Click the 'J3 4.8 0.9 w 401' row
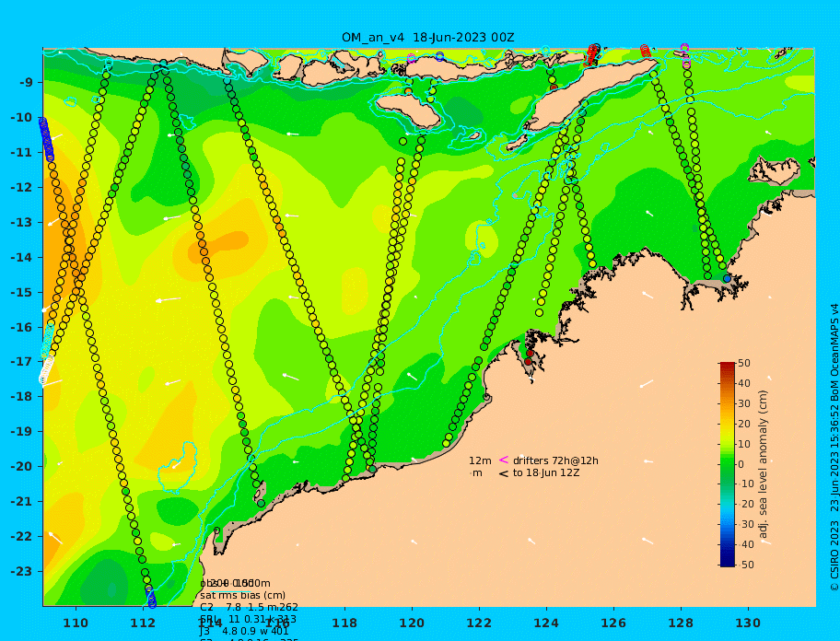Image resolution: width=840 pixels, height=641 pixels. pos(244,632)
